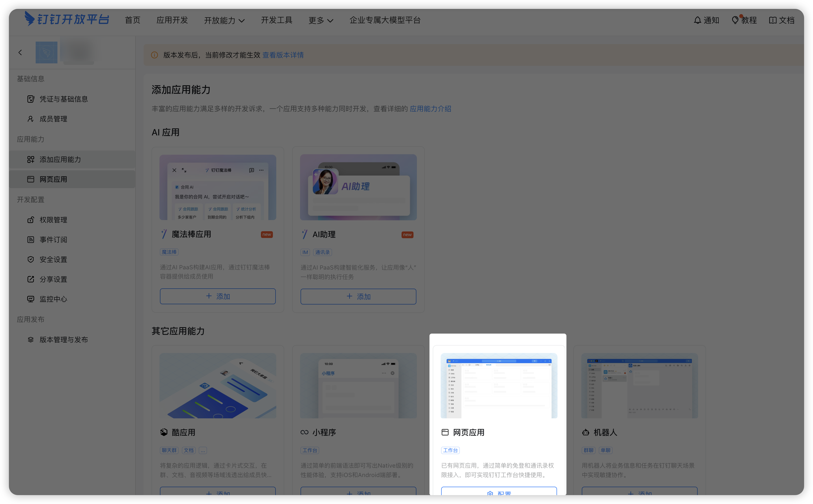
Task: Select 凭证与基础信息 in the sidebar
Action: [63, 99]
